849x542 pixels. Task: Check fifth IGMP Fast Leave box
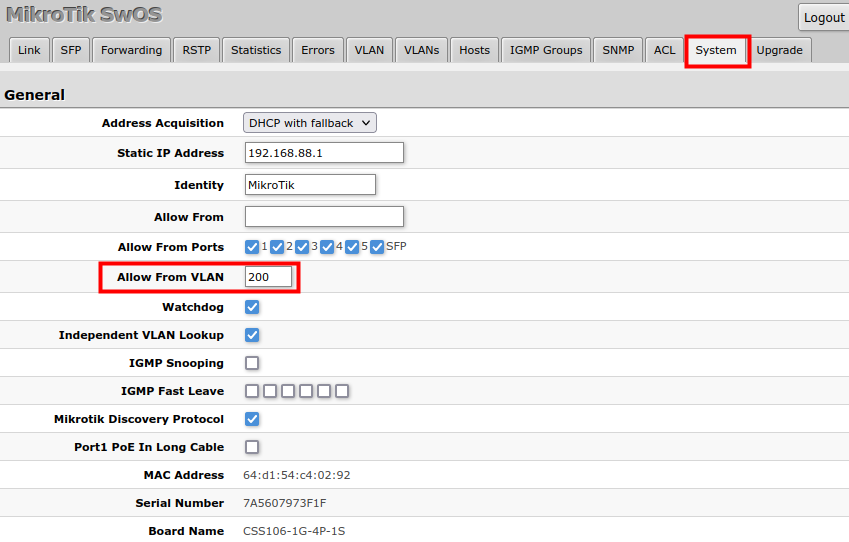click(x=324, y=391)
